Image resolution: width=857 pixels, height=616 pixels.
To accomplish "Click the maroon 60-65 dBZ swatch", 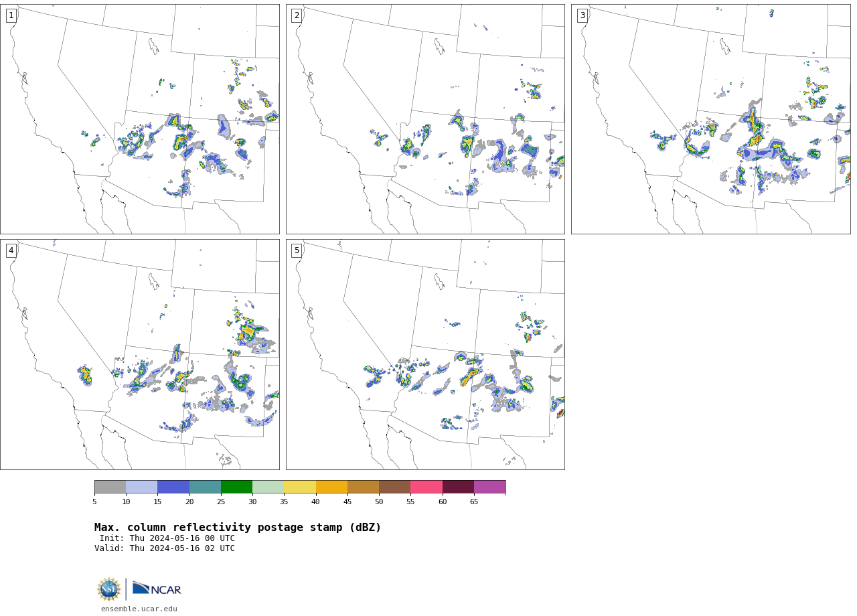I will pyautogui.click(x=458, y=487).
